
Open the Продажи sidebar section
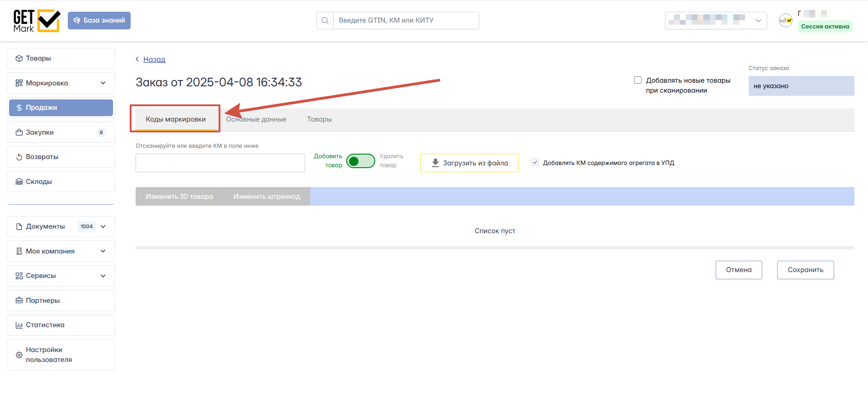pyautogui.click(x=61, y=108)
